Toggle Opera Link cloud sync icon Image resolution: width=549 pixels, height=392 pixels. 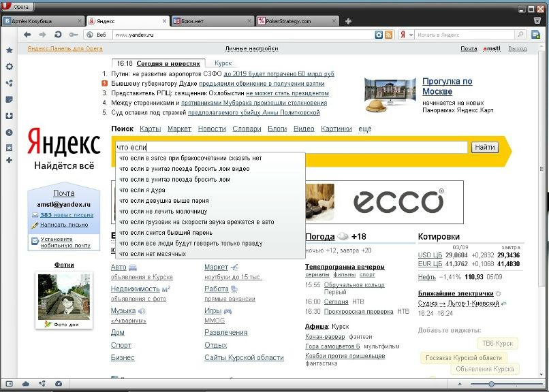point(26,384)
